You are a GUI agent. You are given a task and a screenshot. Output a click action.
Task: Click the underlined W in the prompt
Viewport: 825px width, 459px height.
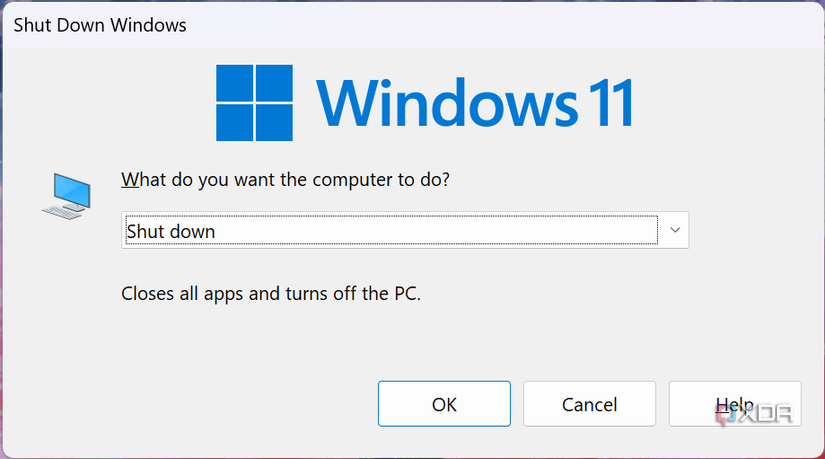click(130, 180)
